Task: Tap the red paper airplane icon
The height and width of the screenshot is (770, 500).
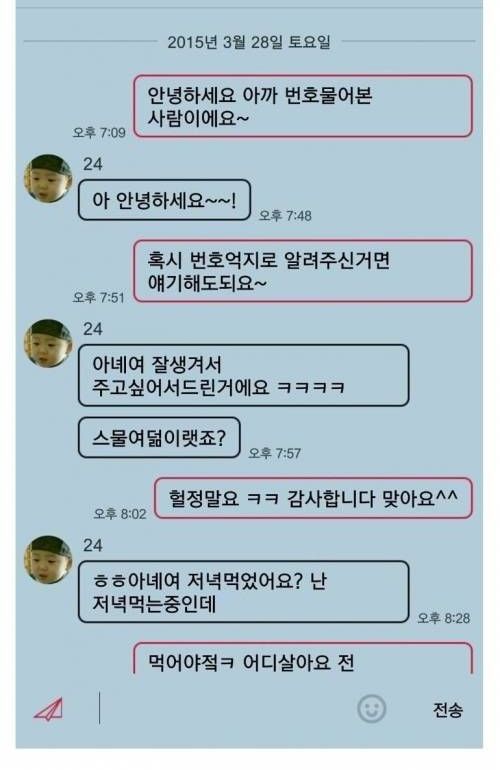Action: [x=48, y=709]
